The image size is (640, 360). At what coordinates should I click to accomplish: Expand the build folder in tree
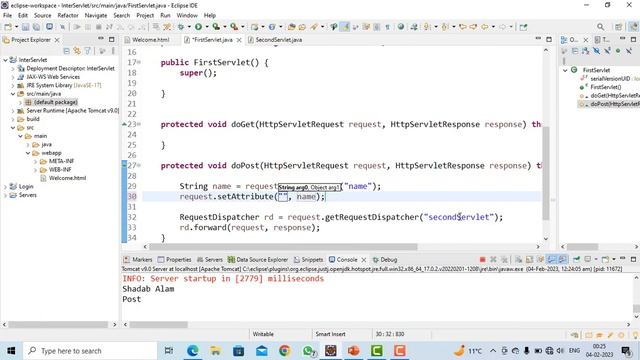(x=13, y=119)
